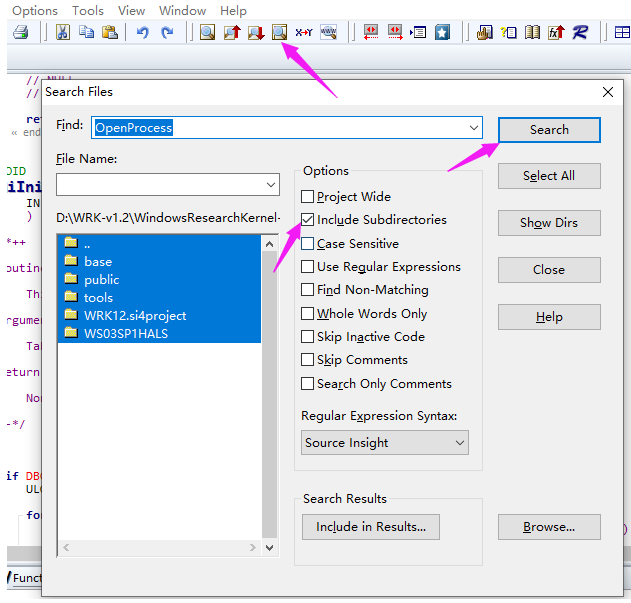Viewport: 631px width, 603px height.
Task: Click the dialog's Help button
Action: pos(549,317)
